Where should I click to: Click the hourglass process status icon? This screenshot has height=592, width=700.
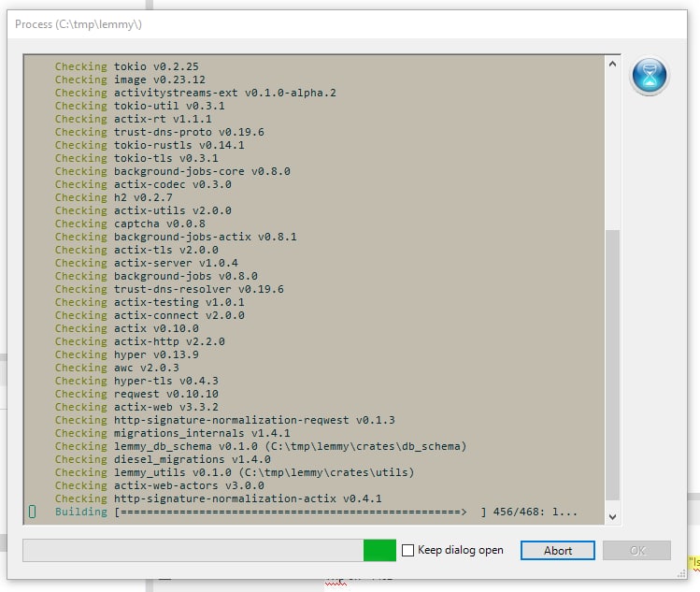(650, 76)
